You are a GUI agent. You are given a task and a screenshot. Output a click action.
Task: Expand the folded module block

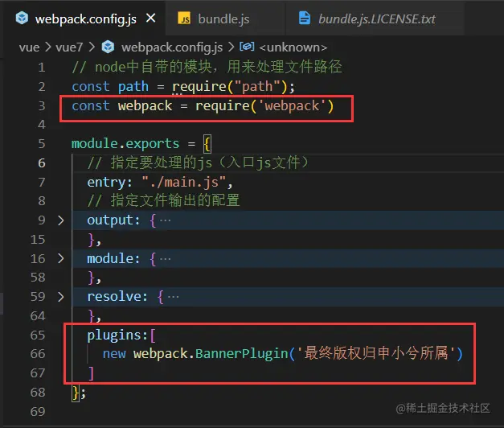pyautogui.click(x=61, y=258)
